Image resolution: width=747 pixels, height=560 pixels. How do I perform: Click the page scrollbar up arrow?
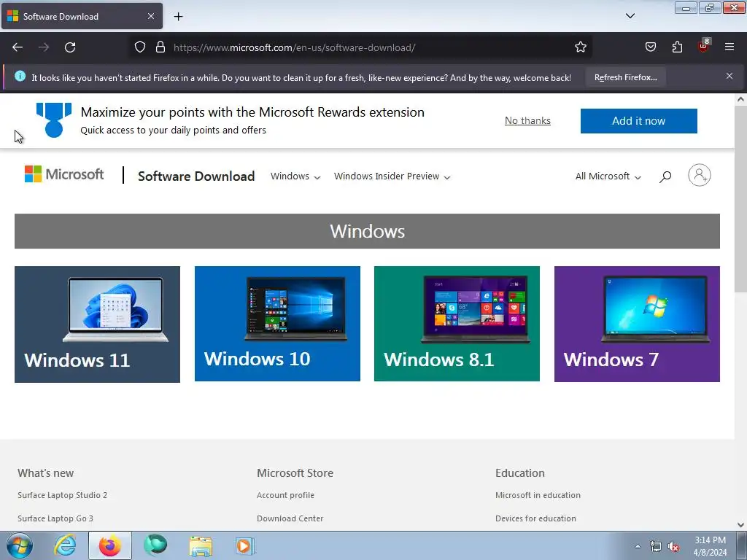740,99
